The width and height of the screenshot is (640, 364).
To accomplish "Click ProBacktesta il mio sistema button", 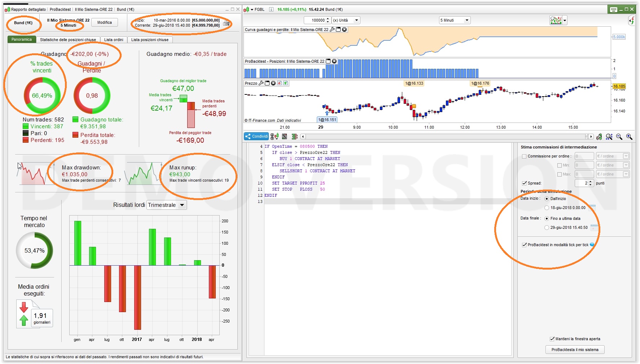I will coord(575,350).
